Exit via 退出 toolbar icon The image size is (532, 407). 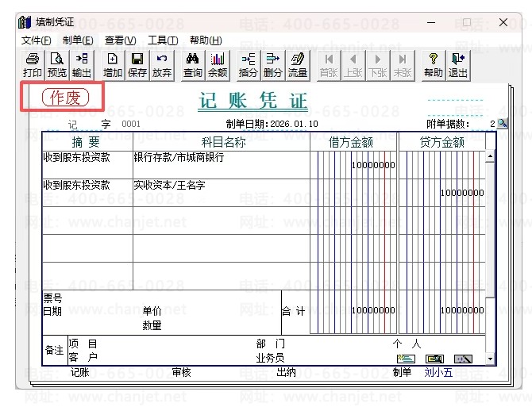[458, 65]
